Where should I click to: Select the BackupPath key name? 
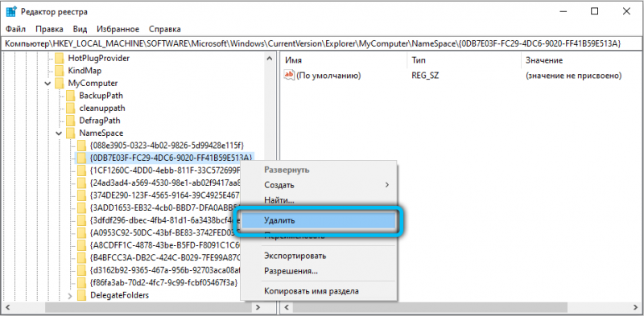(x=101, y=96)
